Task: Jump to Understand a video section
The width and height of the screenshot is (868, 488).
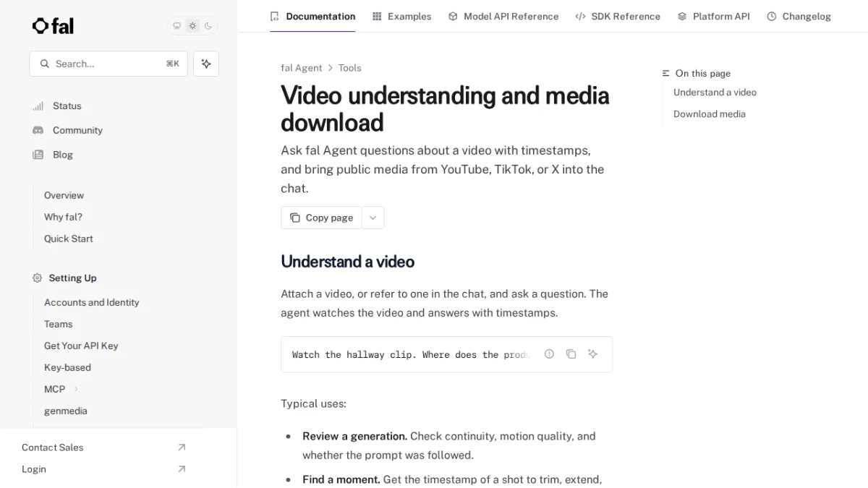Action: coord(715,93)
